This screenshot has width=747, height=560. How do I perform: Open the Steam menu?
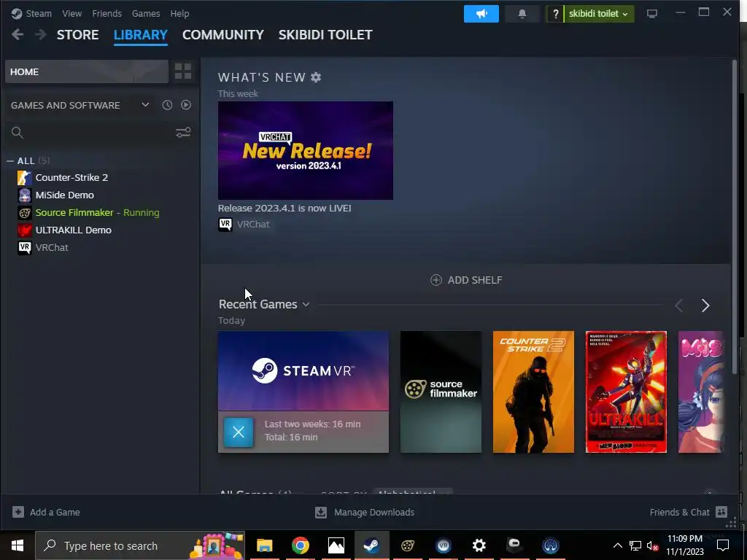(x=39, y=13)
